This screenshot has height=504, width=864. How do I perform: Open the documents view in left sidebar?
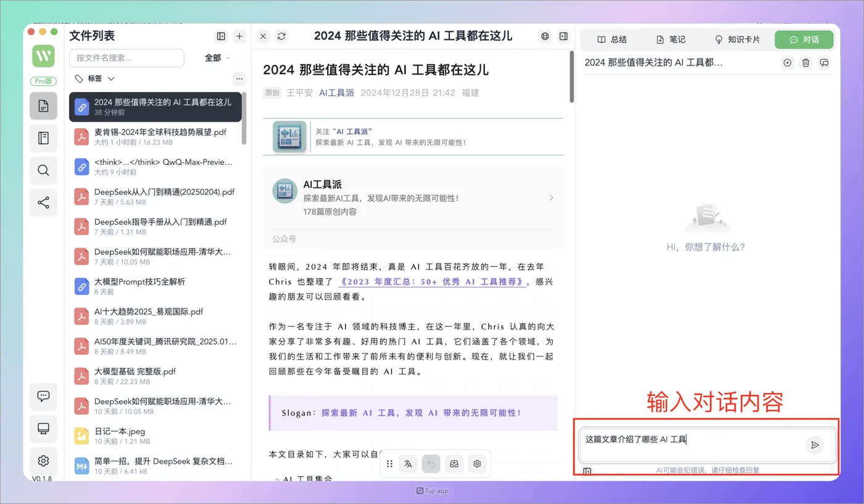43,106
